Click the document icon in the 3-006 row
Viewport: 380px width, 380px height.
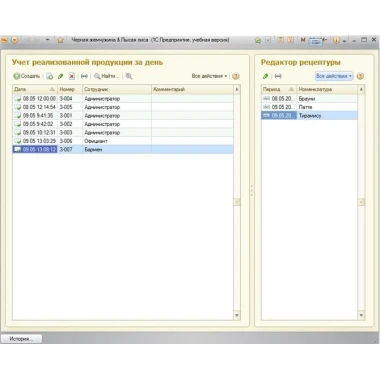(x=18, y=141)
